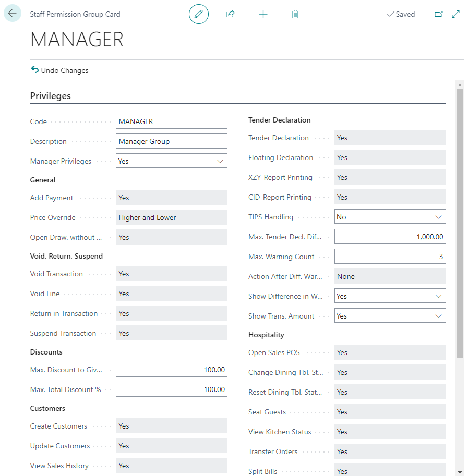Image resolution: width=468 pixels, height=476 pixels.
Task: Select the View Kitchen Status value
Action: tap(390, 431)
